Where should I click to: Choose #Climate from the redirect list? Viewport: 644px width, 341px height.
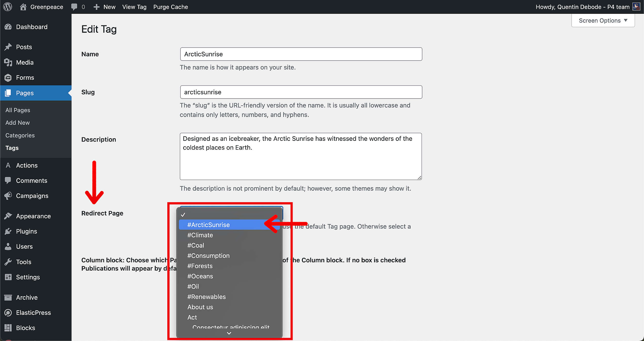(229, 235)
